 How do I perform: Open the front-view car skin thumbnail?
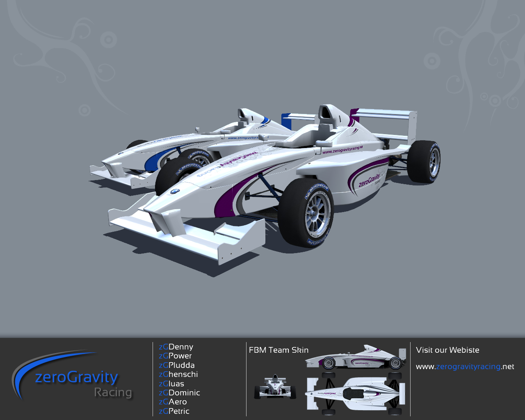[275, 387]
